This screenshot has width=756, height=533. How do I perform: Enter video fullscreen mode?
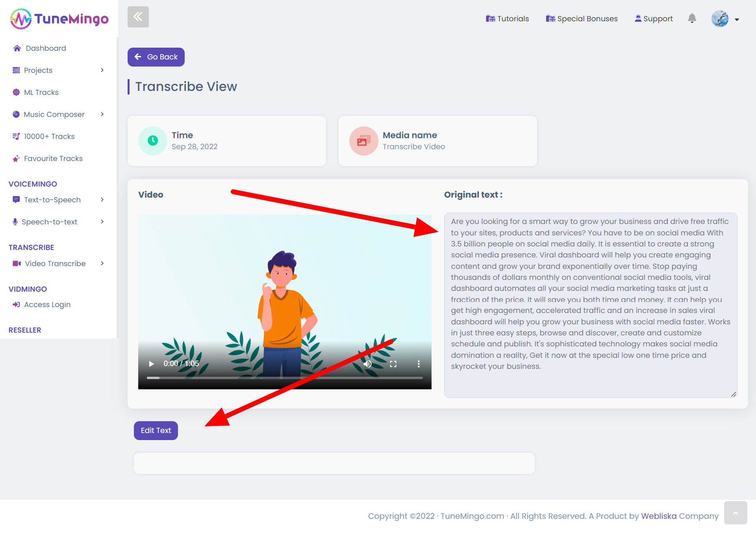393,364
